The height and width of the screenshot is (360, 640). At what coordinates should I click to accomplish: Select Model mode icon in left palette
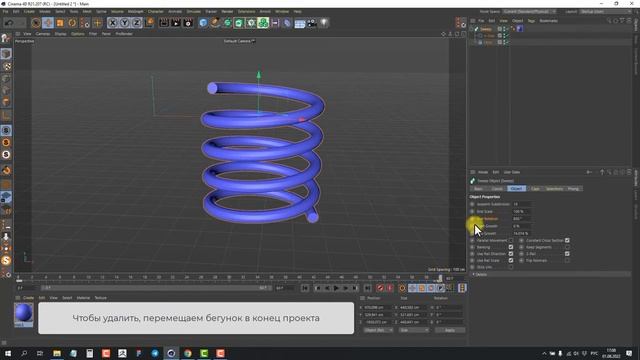click(x=6, y=53)
